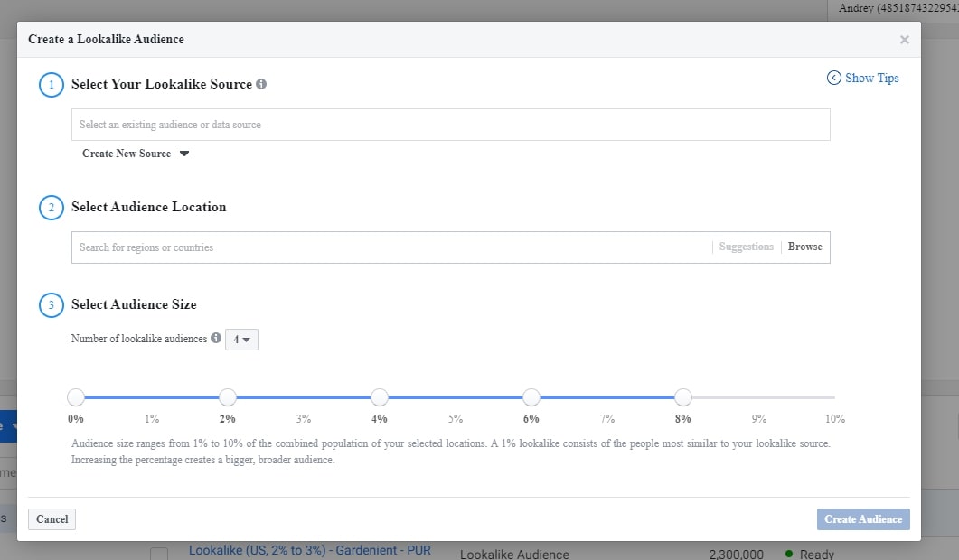This screenshot has height=560, width=959.
Task: Close the Create a Lookalike Audience dialog
Action: [904, 40]
